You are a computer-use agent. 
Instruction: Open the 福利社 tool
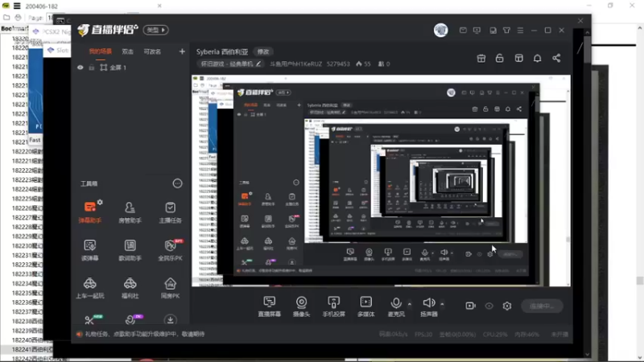(130, 288)
